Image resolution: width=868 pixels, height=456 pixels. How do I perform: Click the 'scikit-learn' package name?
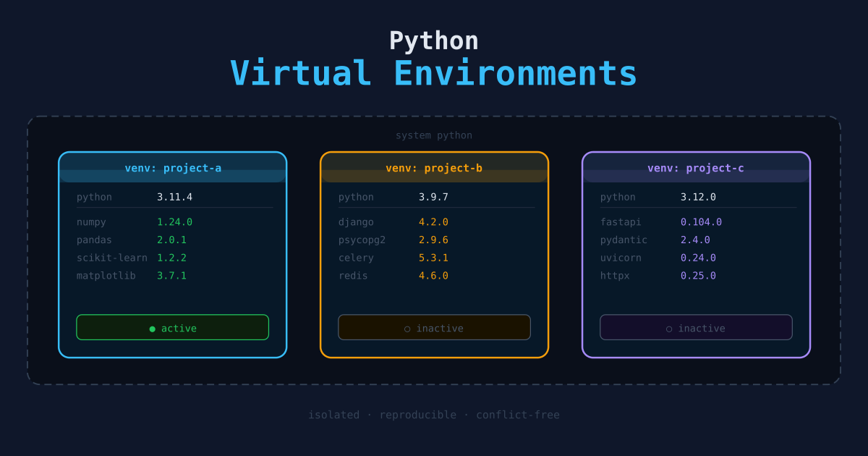point(112,258)
